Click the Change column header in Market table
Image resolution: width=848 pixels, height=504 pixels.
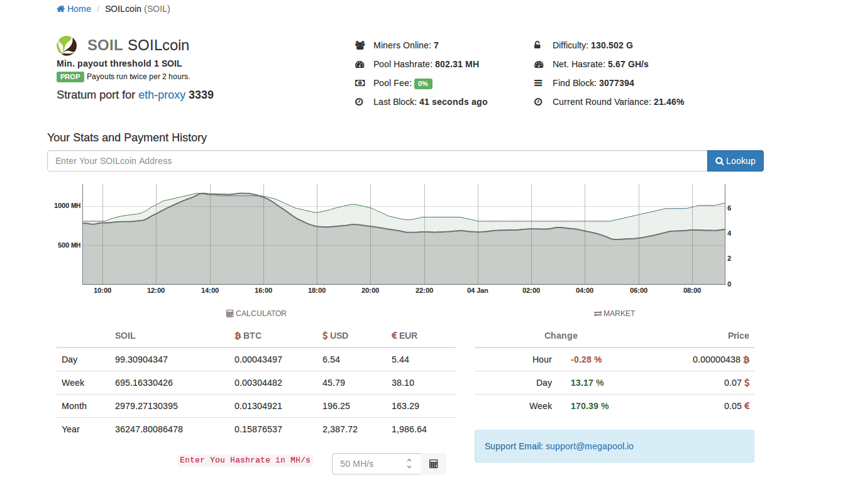click(x=561, y=336)
